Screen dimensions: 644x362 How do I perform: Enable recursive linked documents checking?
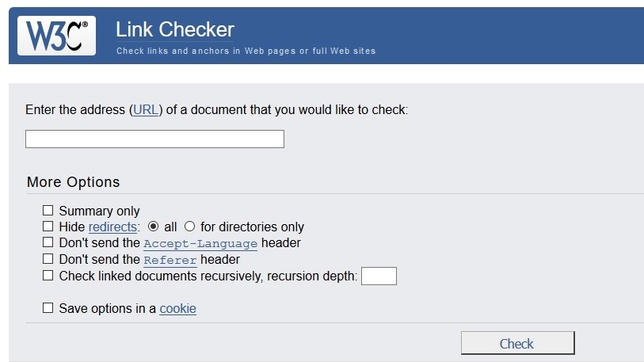pos(48,276)
